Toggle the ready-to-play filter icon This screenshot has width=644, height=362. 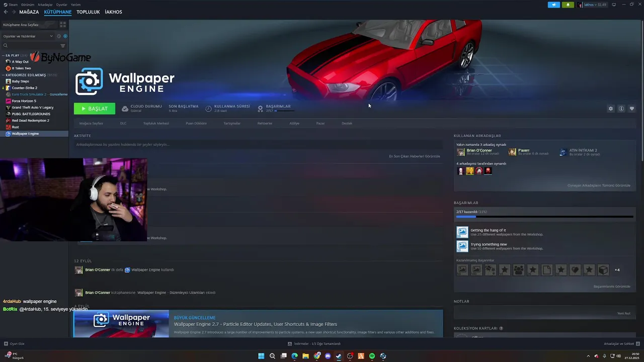point(65,36)
